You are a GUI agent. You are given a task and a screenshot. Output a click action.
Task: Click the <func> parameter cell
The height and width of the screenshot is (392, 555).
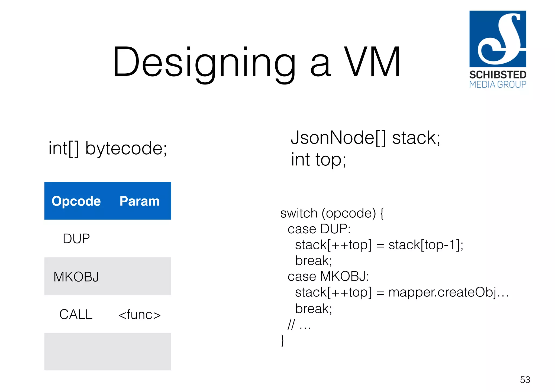[140, 314]
